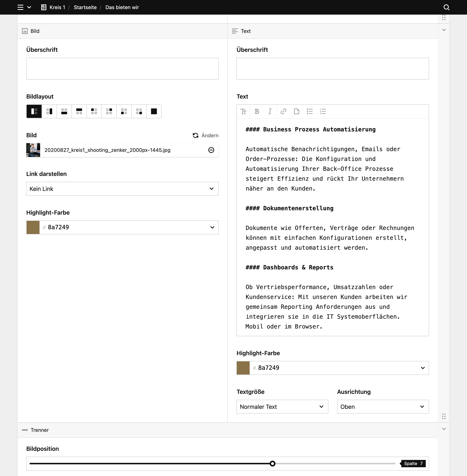467x476 pixels.
Task: Apply bold formatting in the text editor
Action: [x=257, y=112]
